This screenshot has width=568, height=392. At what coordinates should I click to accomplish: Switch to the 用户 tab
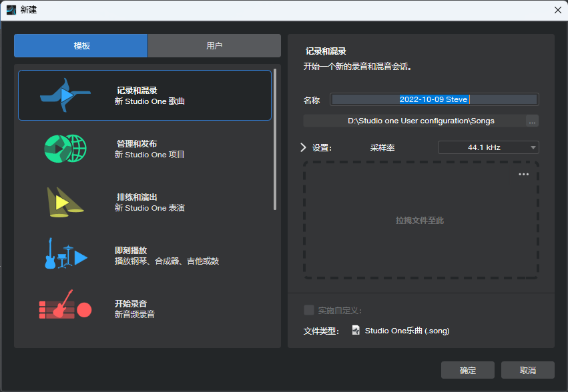coord(214,45)
